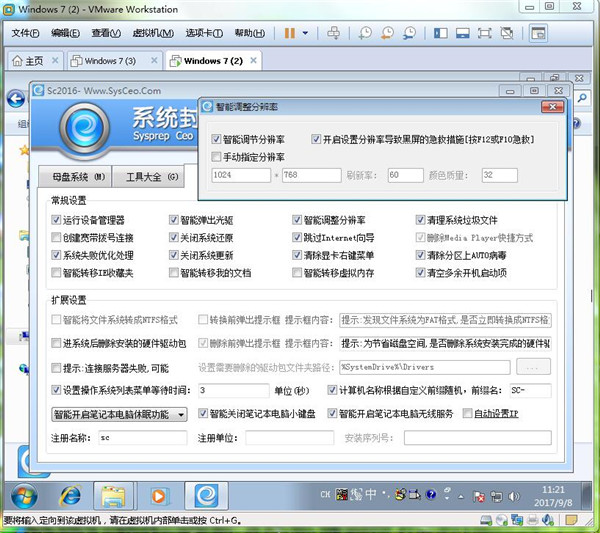
Task: Take a snapshot of this virtual machine
Action: pyautogui.click(x=365, y=33)
